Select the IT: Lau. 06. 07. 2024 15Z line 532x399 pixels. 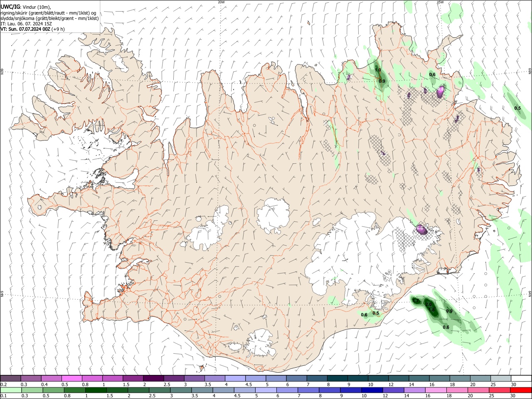point(26,24)
